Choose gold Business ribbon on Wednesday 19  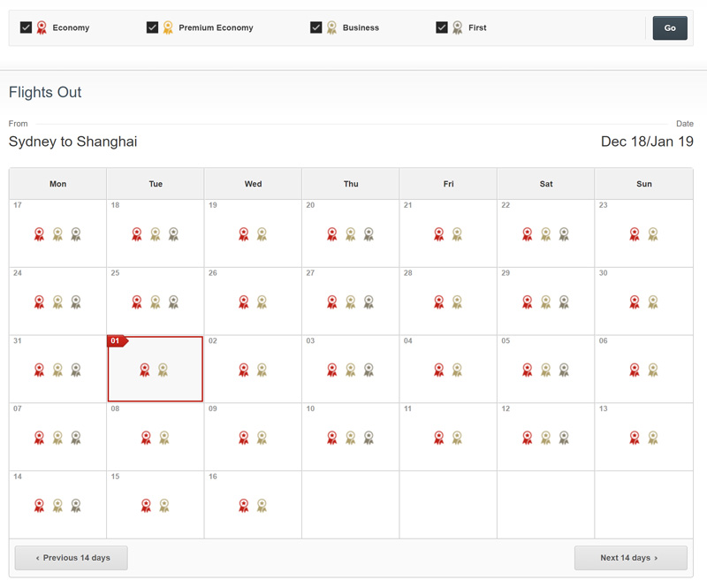coord(262,234)
